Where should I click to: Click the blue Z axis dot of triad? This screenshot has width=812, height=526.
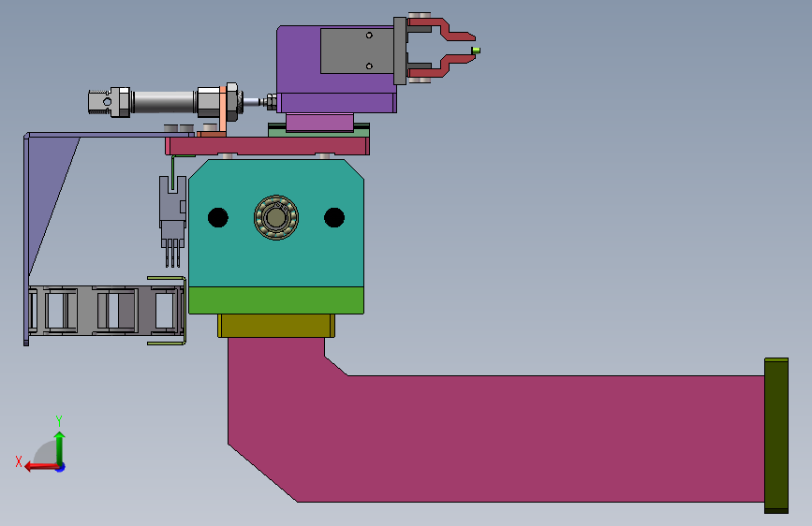(x=61, y=467)
